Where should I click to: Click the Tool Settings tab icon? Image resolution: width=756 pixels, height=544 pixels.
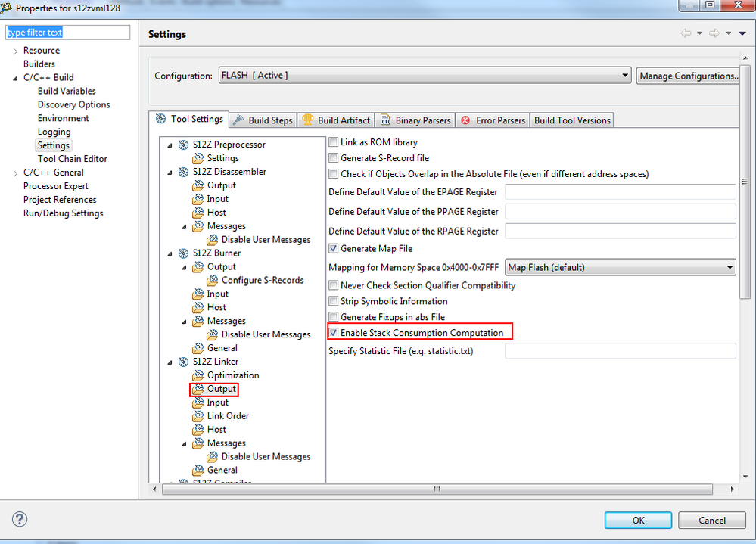click(161, 119)
